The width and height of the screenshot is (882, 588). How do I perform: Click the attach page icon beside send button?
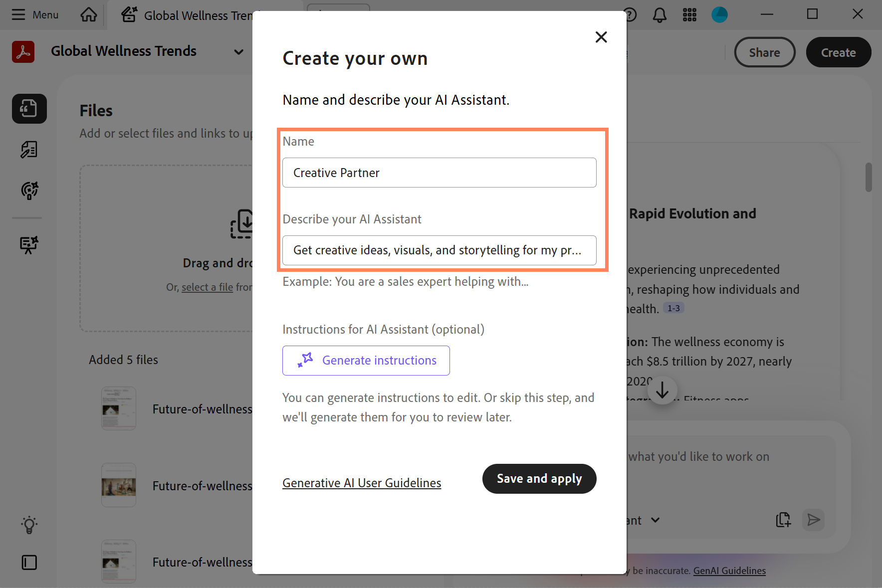[x=783, y=520]
